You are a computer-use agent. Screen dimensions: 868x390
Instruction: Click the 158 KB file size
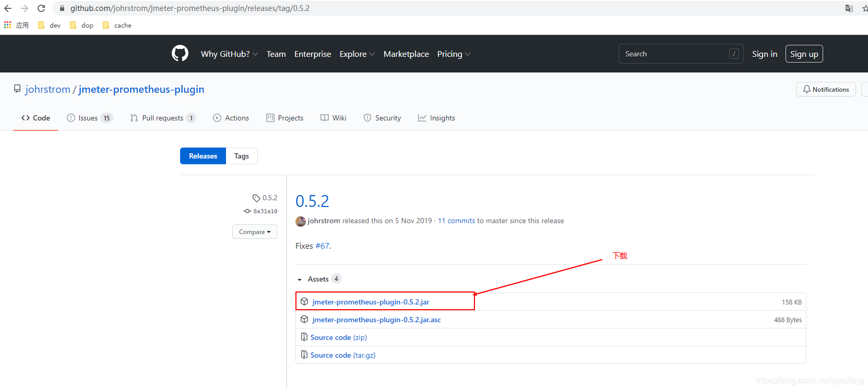point(792,302)
